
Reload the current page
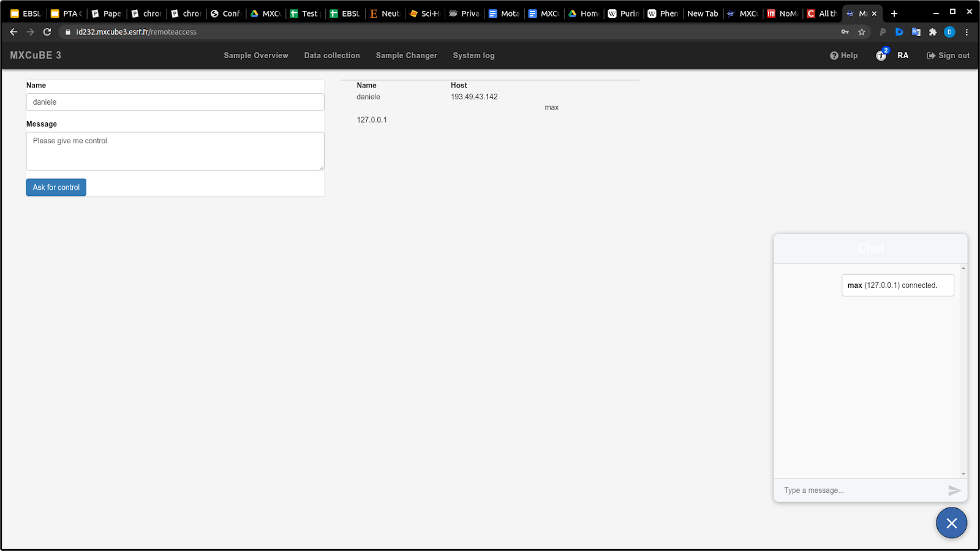point(47,32)
